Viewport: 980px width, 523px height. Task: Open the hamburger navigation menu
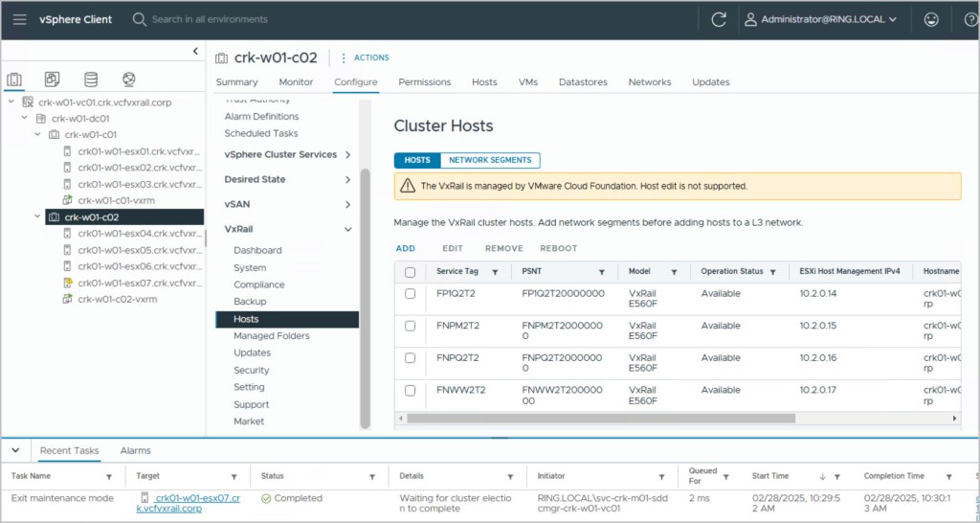point(19,19)
